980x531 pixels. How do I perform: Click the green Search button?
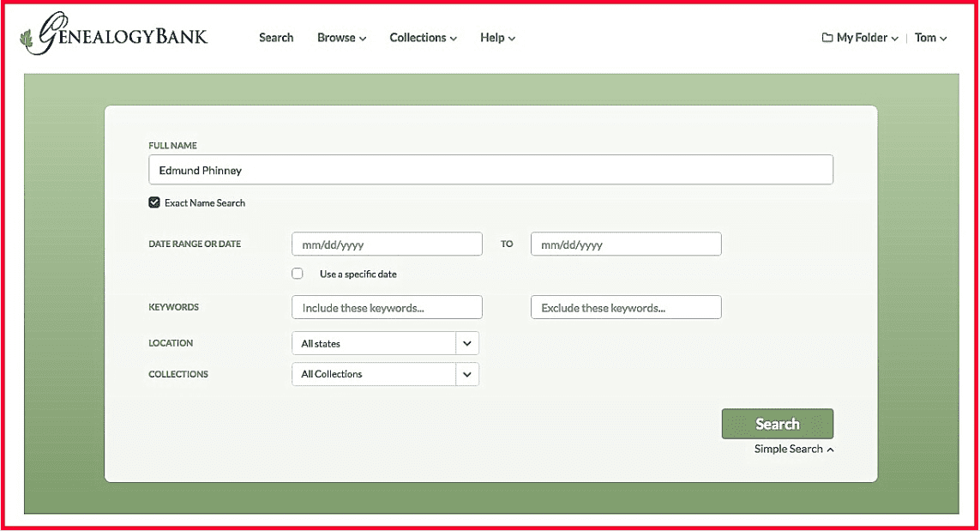(x=778, y=424)
